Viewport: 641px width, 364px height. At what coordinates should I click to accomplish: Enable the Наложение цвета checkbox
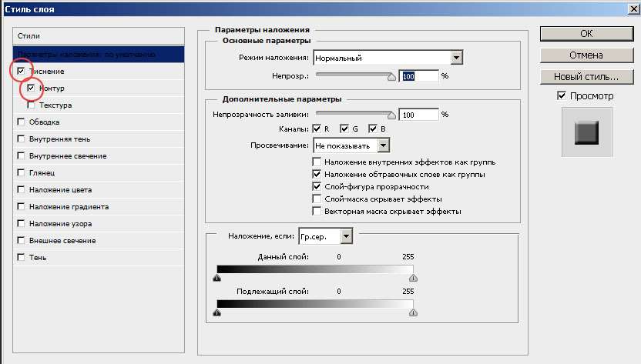point(21,189)
